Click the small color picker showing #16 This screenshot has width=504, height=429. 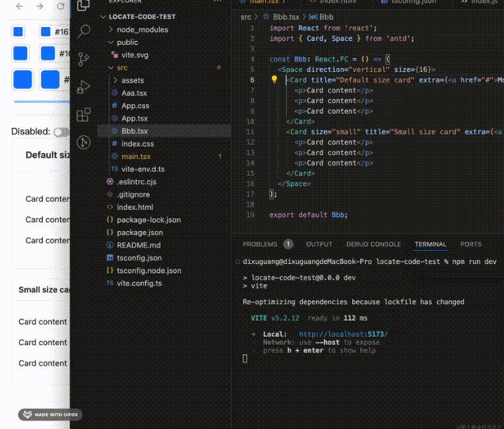(x=55, y=32)
